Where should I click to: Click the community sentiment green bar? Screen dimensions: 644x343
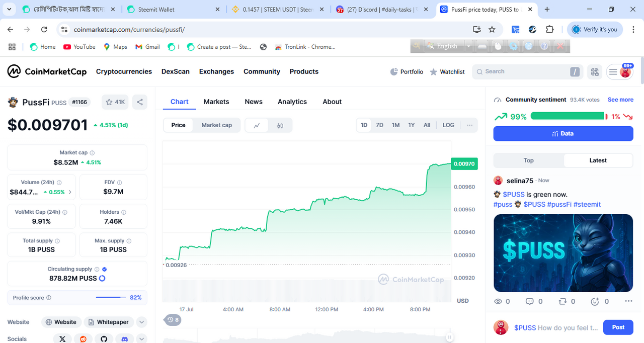[567, 116]
